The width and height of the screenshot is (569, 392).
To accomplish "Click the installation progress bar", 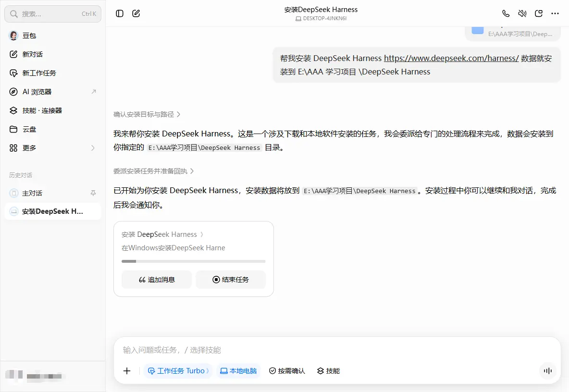I will pos(193,261).
